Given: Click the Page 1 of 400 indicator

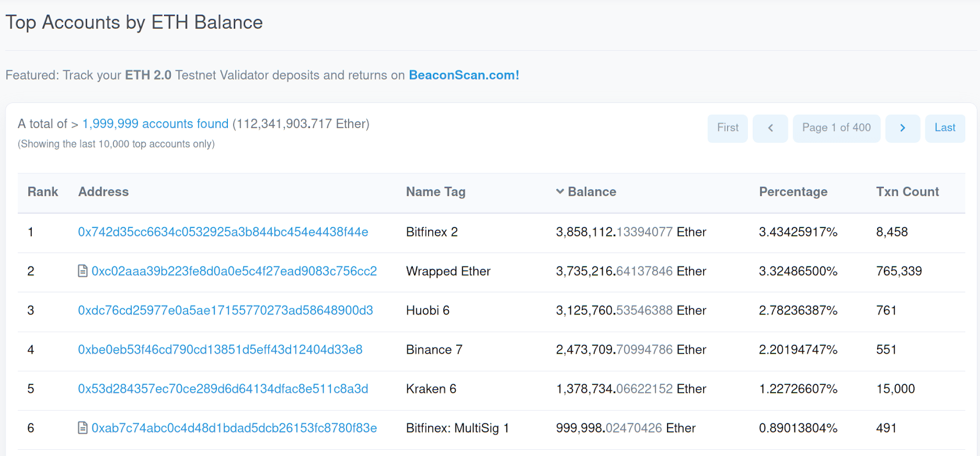Looking at the screenshot, I should click(x=836, y=128).
